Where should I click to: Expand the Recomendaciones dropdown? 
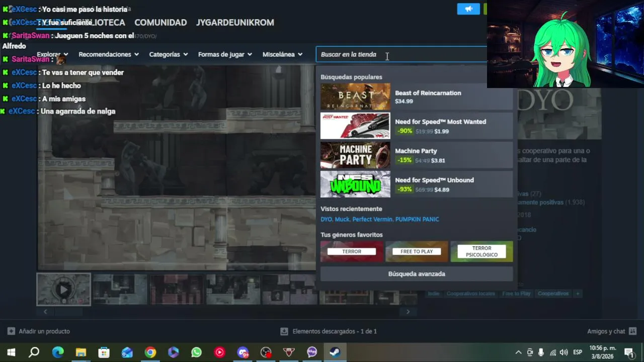pos(109,54)
